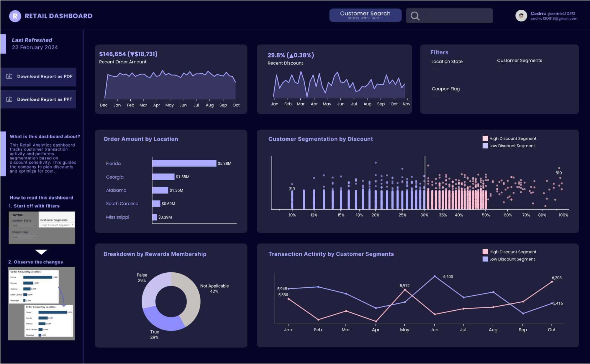Click the 6,203 October data label
Screen dimensions: 590x364
557,278
